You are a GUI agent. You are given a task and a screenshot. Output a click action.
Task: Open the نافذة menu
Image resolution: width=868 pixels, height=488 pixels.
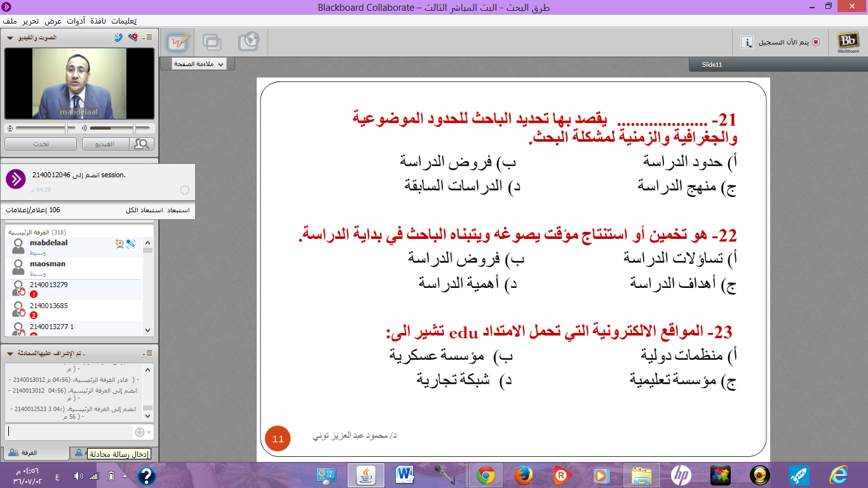pyautogui.click(x=98, y=20)
